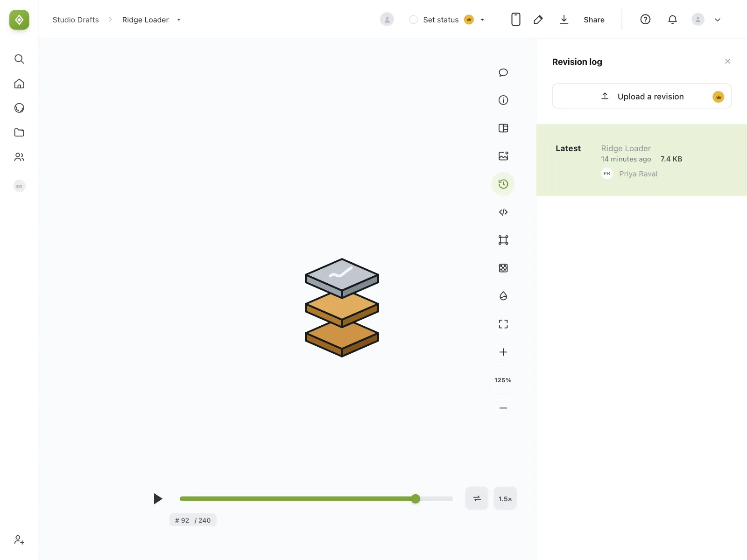Click the assignee avatar beside Set status

[x=387, y=19]
